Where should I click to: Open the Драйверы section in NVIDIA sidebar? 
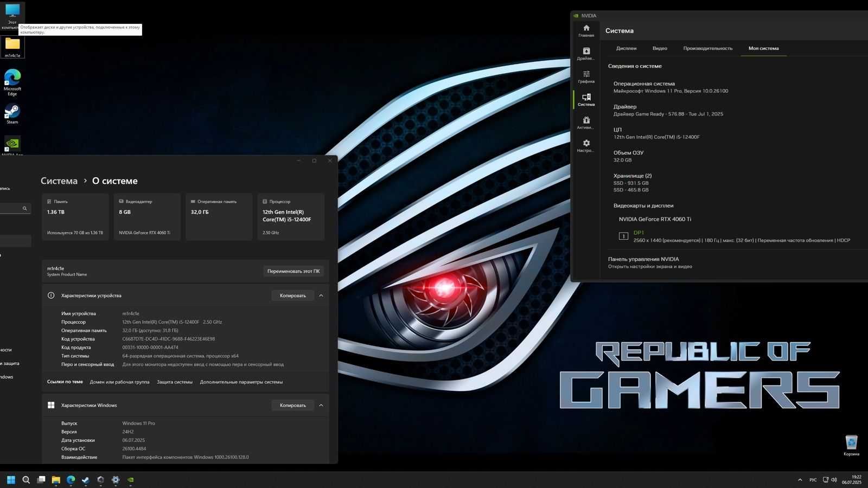pyautogui.click(x=586, y=54)
